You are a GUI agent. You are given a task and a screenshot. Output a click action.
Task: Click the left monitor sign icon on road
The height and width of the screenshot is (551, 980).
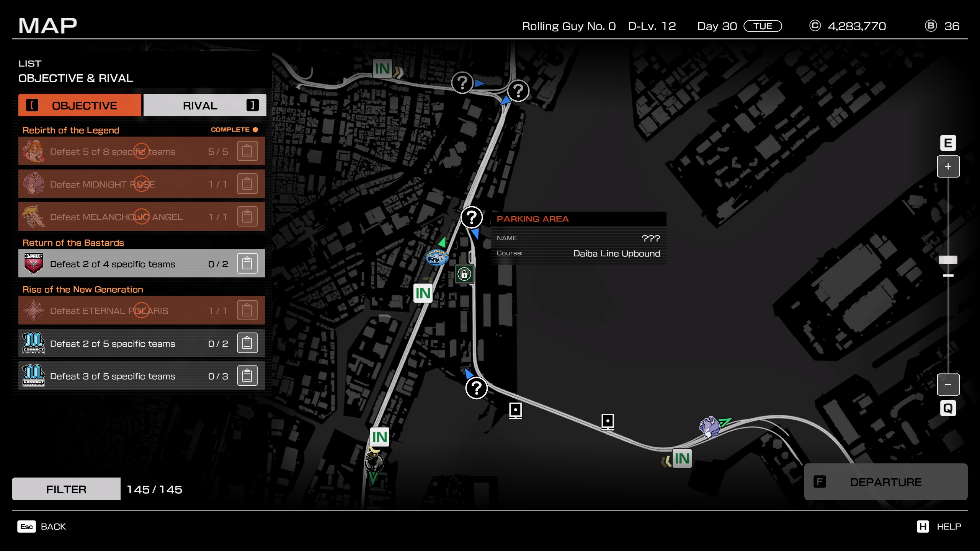pyautogui.click(x=516, y=411)
